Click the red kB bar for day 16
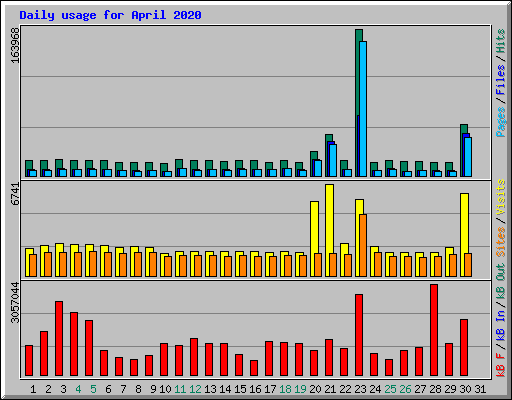Viewport: 512px width, 400px height. 254,368
